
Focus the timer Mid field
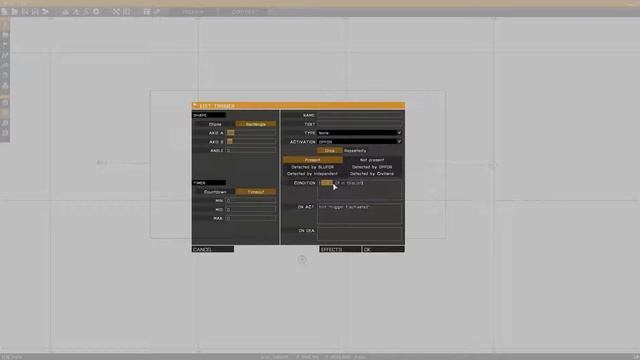(251, 210)
